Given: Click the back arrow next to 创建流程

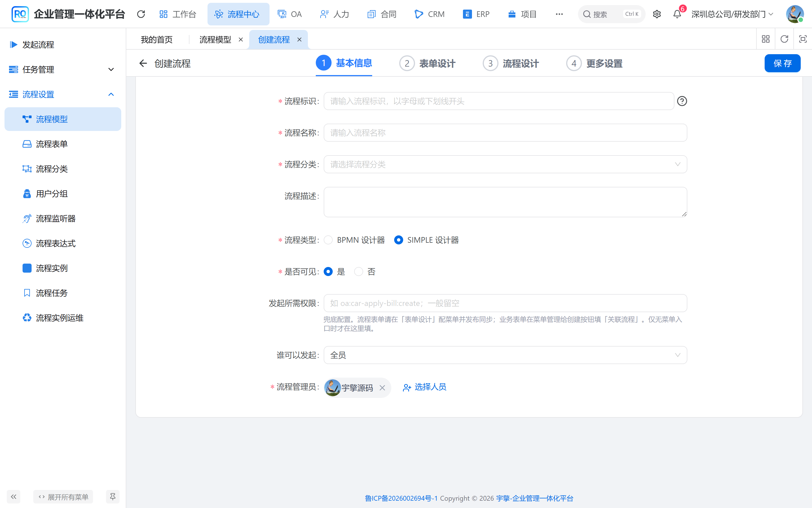Looking at the screenshot, I should click(x=143, y=63).
